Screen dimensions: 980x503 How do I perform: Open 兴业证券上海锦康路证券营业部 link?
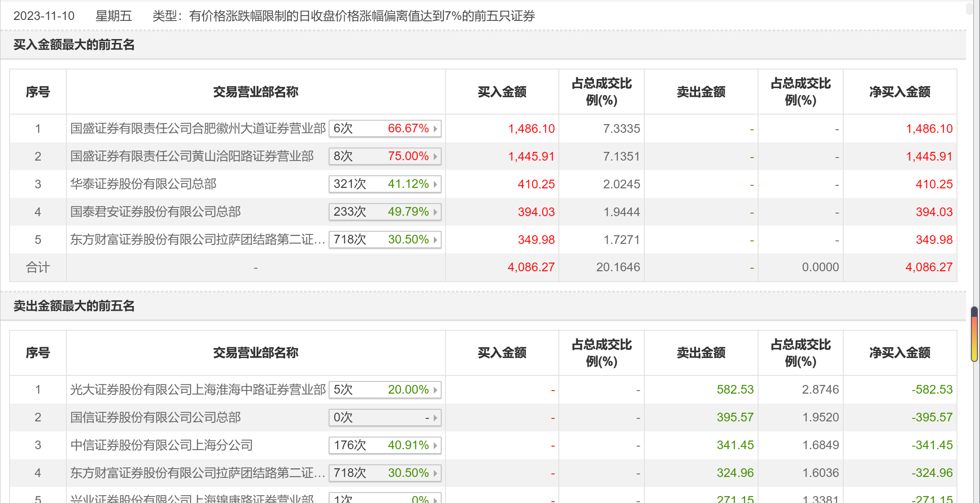[x=191, y=499]
